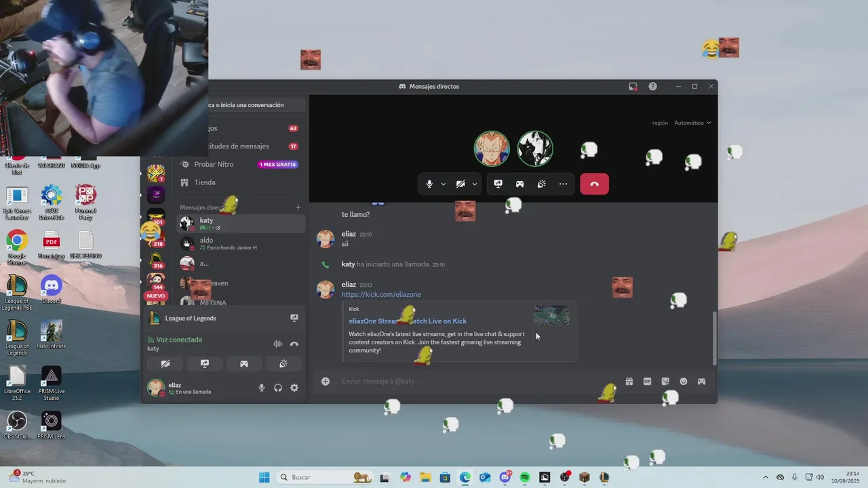Click the chat scrollbar in the Discord window
The height and width of the screenshot is (488, 868).
pos(714,338)
